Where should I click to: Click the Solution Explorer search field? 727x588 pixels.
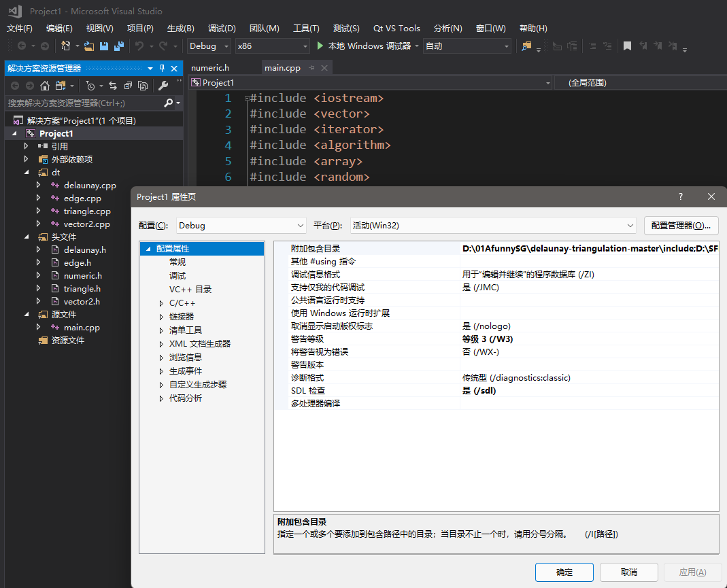84,103
